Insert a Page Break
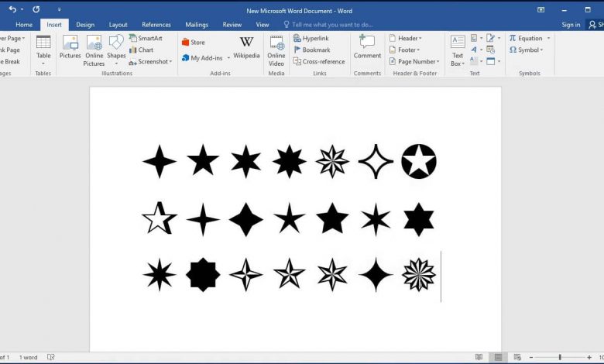This screenshot has width=604, height=364. [x=10, y=61]
